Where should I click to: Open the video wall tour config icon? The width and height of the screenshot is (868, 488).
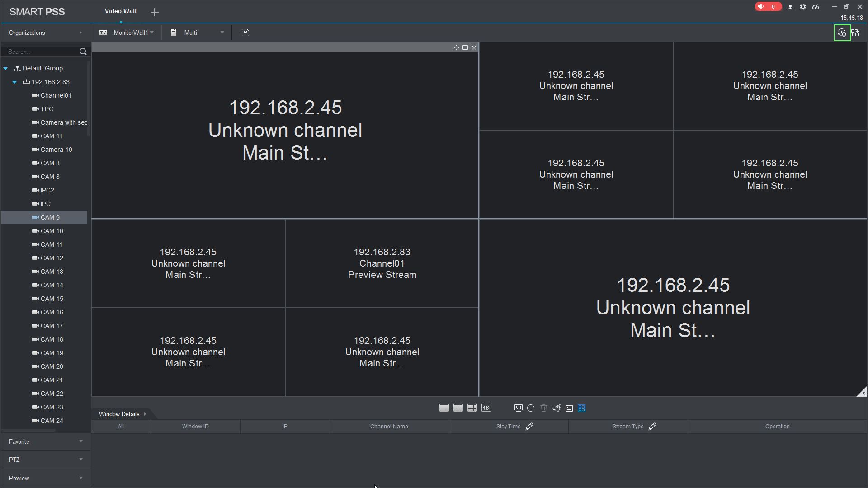click(842, 33)
